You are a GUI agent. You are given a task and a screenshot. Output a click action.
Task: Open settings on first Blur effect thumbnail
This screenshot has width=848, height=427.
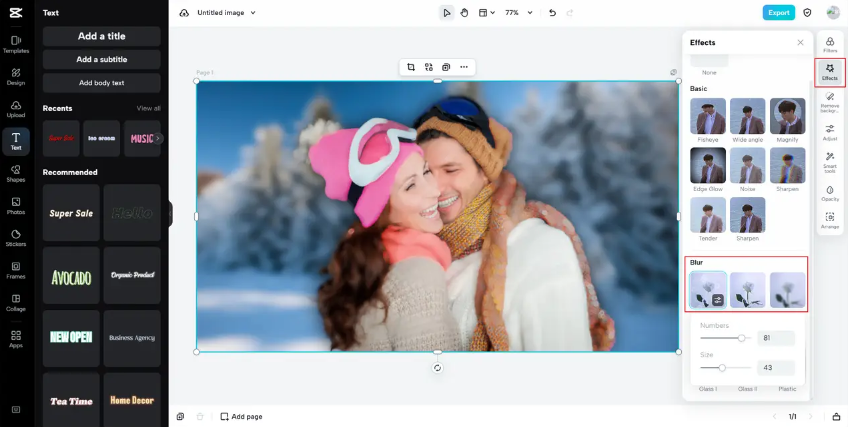tap(718, 300)
